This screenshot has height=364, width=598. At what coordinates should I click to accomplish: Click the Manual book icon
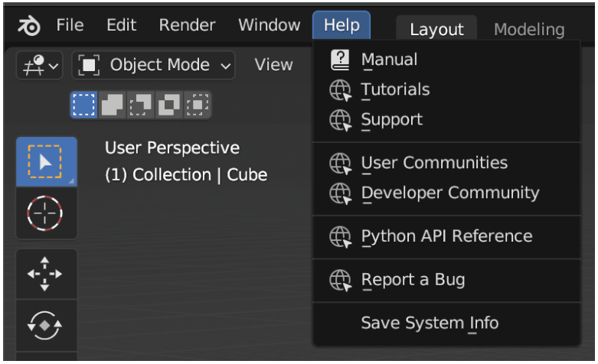340,60
